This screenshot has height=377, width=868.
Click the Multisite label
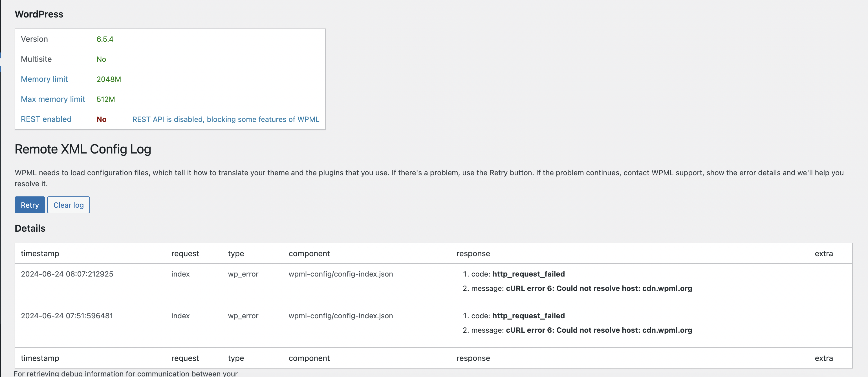pyautogui.click(x=36, y=59)
